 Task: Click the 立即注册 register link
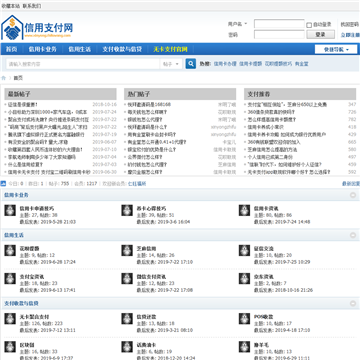[350, 35]
